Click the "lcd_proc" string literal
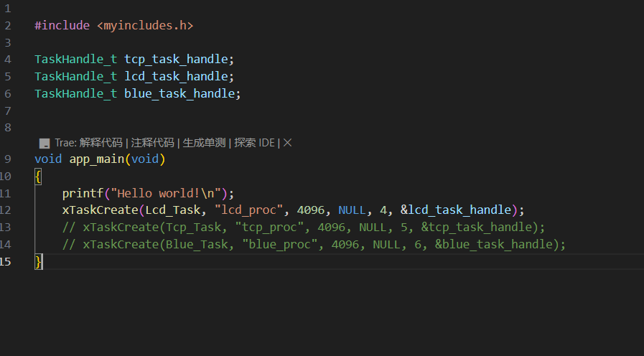644x356 pixels. pyautogui.click(x=248, y=210)
